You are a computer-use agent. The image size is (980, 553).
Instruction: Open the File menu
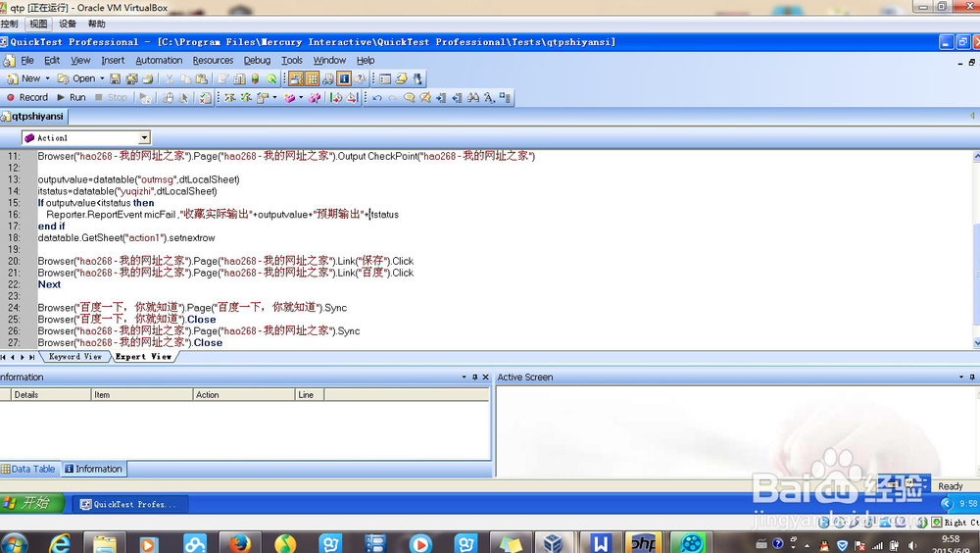click(x=27, y=61)
